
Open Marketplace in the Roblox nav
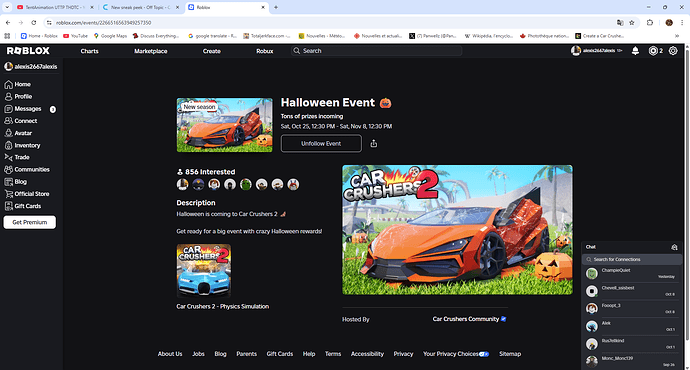(150, 51)
